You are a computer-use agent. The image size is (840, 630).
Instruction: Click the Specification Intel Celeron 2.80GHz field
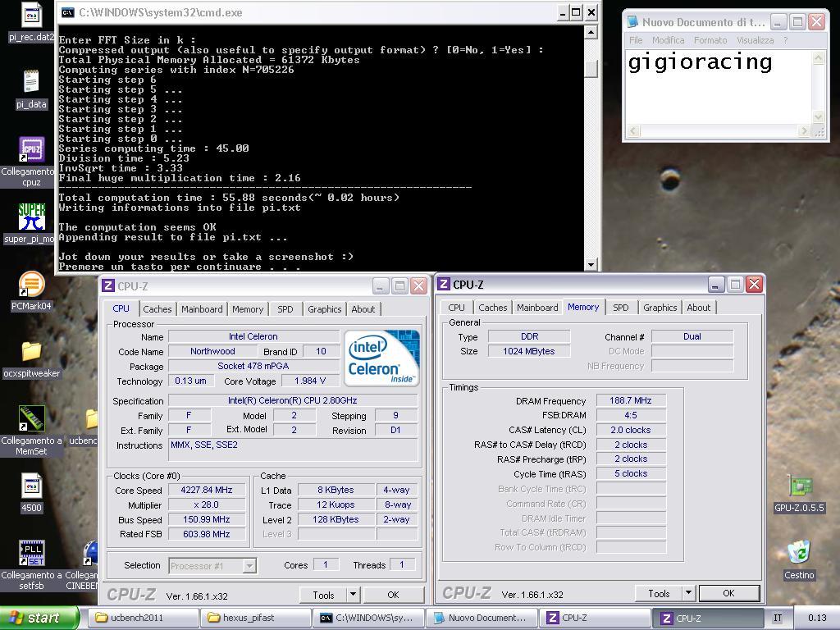point(293,400)
